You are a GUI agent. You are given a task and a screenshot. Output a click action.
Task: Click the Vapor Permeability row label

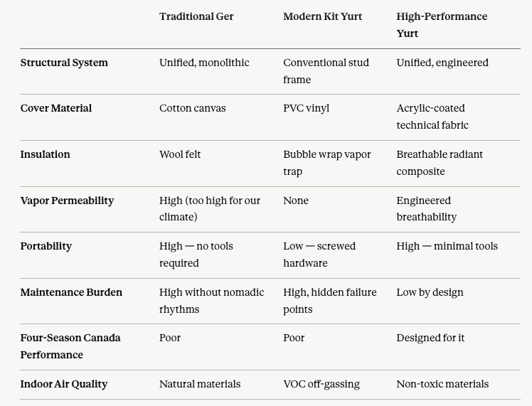pyautogui.click(x=67, y=201)
